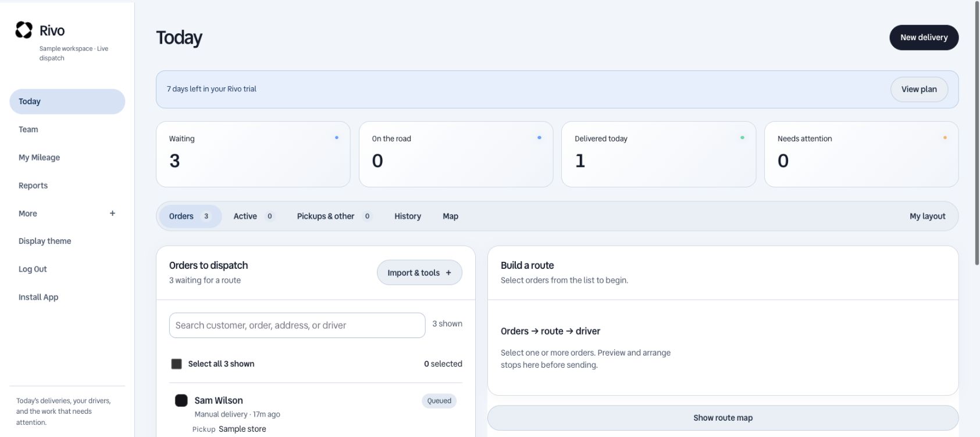Click the '3 shown' count text

pyautogui.click(x=447, y=324)
